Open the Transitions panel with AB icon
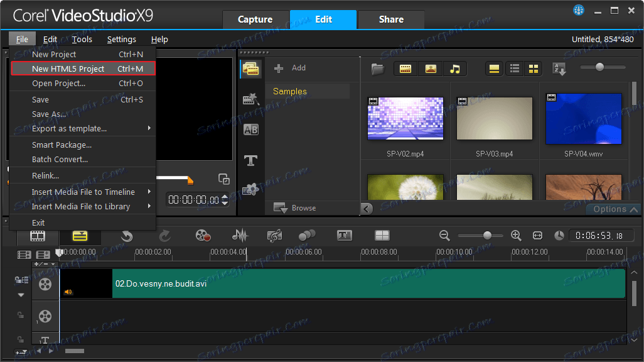The height and width of the screenshot is (362, 644). [x=250, y=129]
